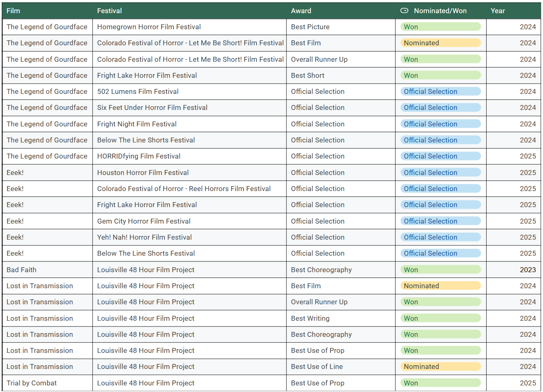Select the Eeek! film cell in Houston Horror row
Screen dimensions: 543x392
tap(47, 173)
